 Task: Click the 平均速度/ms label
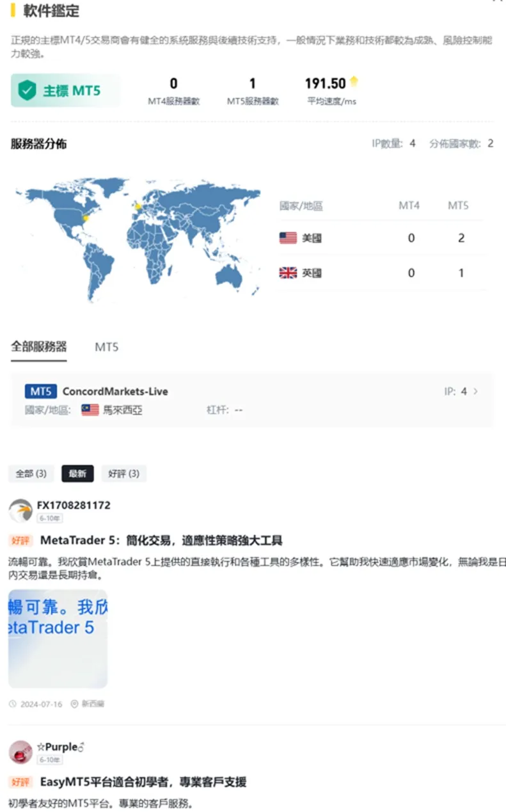click(x=331, y=101)
